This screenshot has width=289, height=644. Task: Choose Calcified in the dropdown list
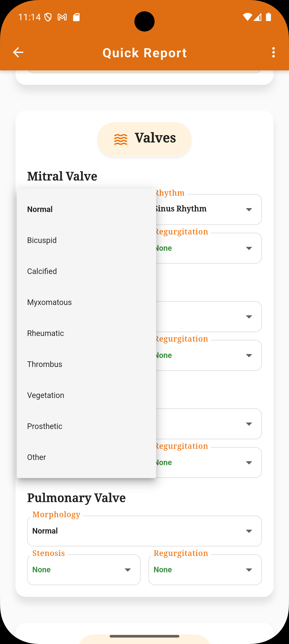[x=86, y=271]
